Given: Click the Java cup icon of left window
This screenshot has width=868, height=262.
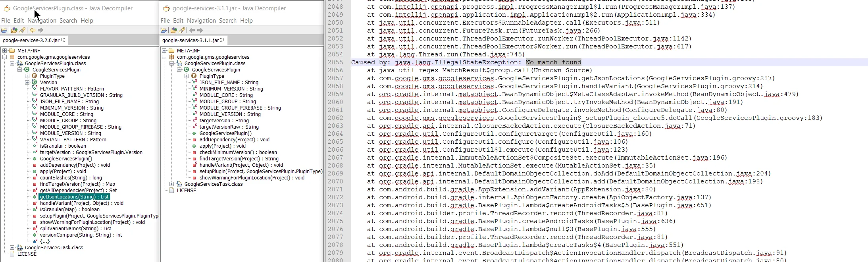Looking at the screenshot, I should click(7, 8).
